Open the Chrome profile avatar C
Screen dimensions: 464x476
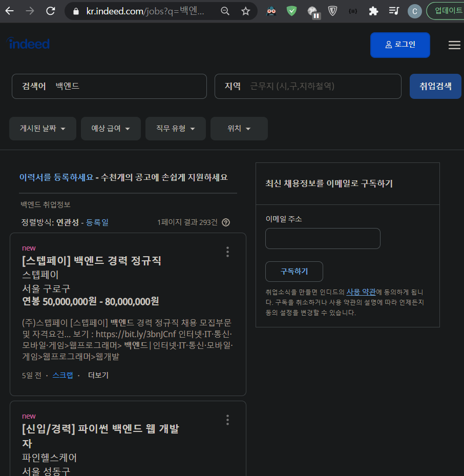(x=414, y=12)
